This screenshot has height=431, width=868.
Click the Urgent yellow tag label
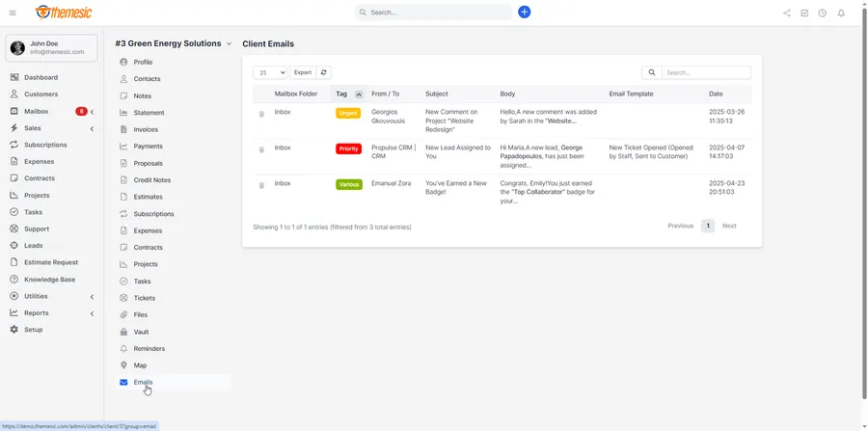347,113
